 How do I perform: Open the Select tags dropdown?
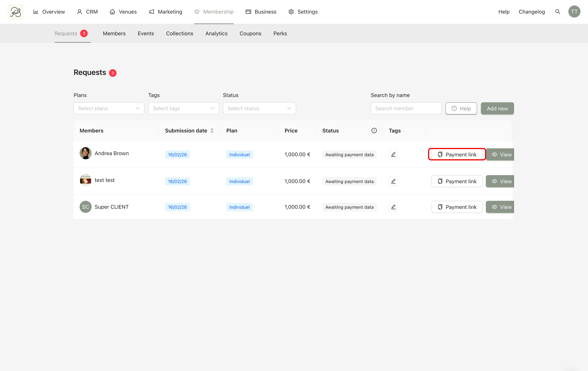point(183,108)
